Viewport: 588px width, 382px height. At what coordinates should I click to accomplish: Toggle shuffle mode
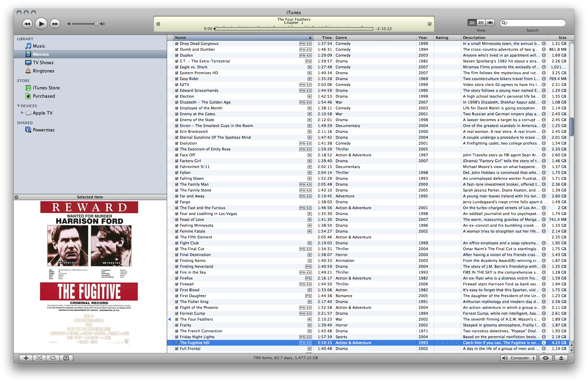pos(39,358)
